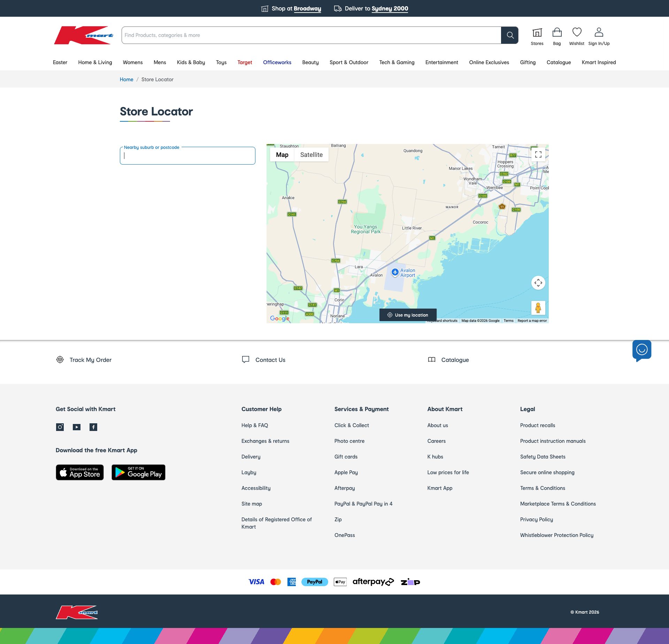The width and height of the screenshot is (669, 644).
Task: Click the Use my location button
Action: point(408,315)
